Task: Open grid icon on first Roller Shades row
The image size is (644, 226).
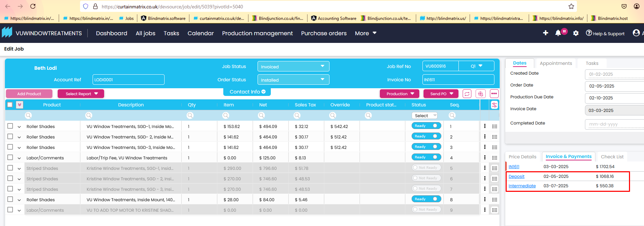Action: click(x=494, y=126)
